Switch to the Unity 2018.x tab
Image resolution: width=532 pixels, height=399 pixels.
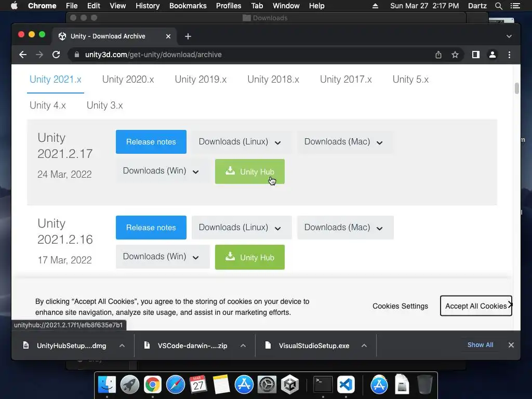[273, 79]
